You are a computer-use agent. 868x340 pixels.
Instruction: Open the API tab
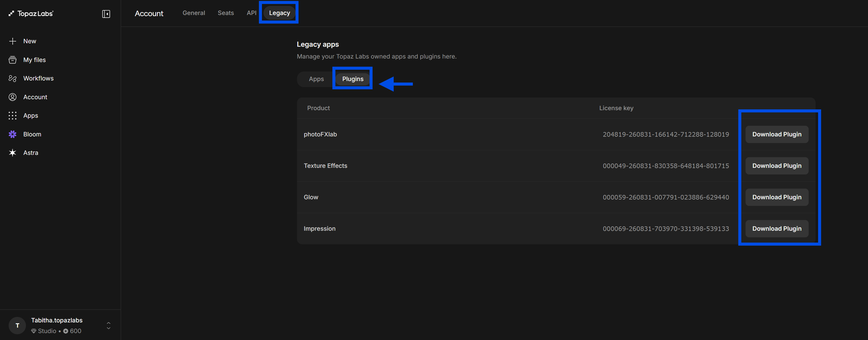click(x=251, y=13)
